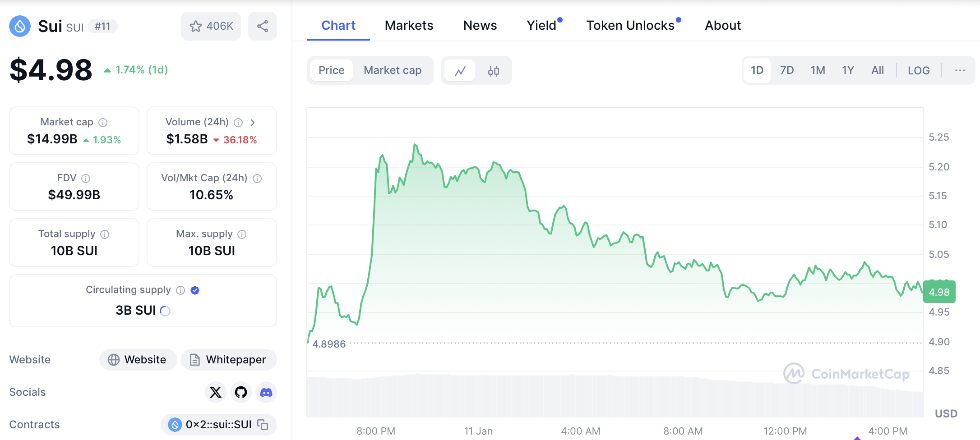The width and height of the screenshot is (980, 440).
Task: Click the 4.98 current price marker
Action: coord(939,292)
